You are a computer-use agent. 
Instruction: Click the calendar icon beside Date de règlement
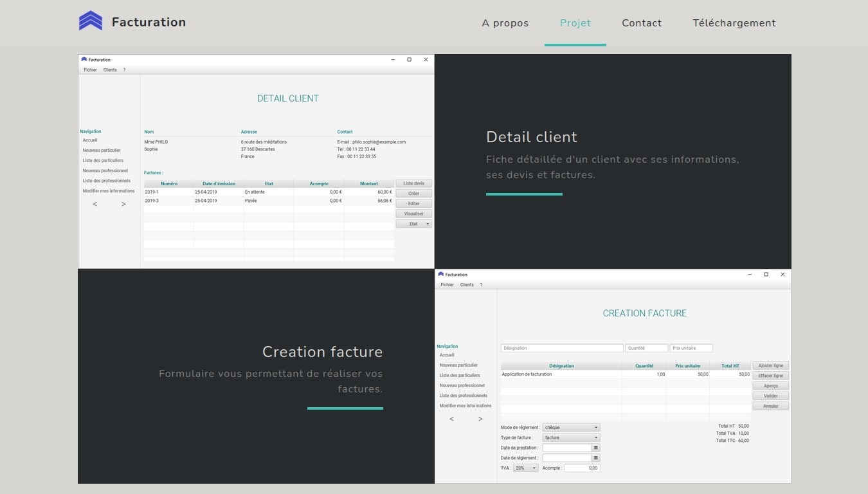click(x=596, y=458)
